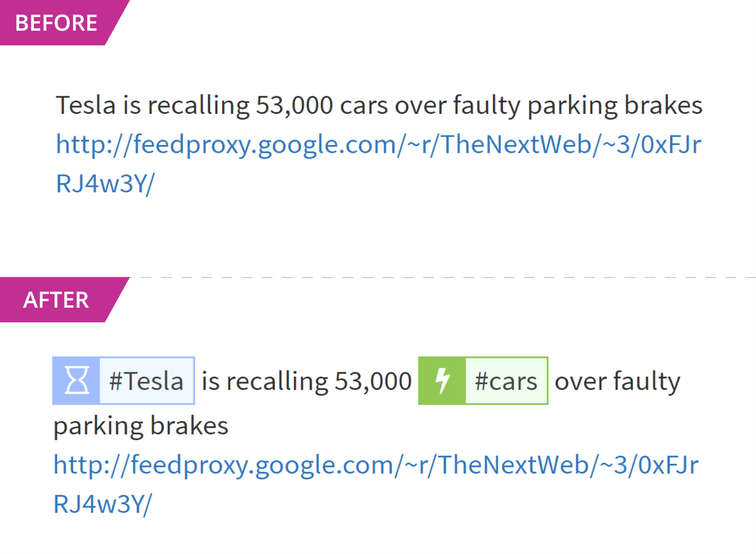756x554 pixels.
Task: Click the dashed divider line
Action: pyautogui.click(x=444, y=278)
